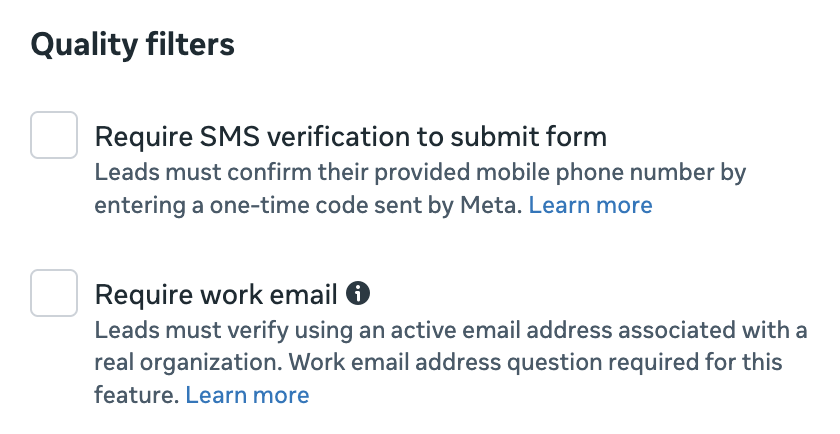Open Learn more link about work email
This screenshot has width=840, height=434.
247,395
